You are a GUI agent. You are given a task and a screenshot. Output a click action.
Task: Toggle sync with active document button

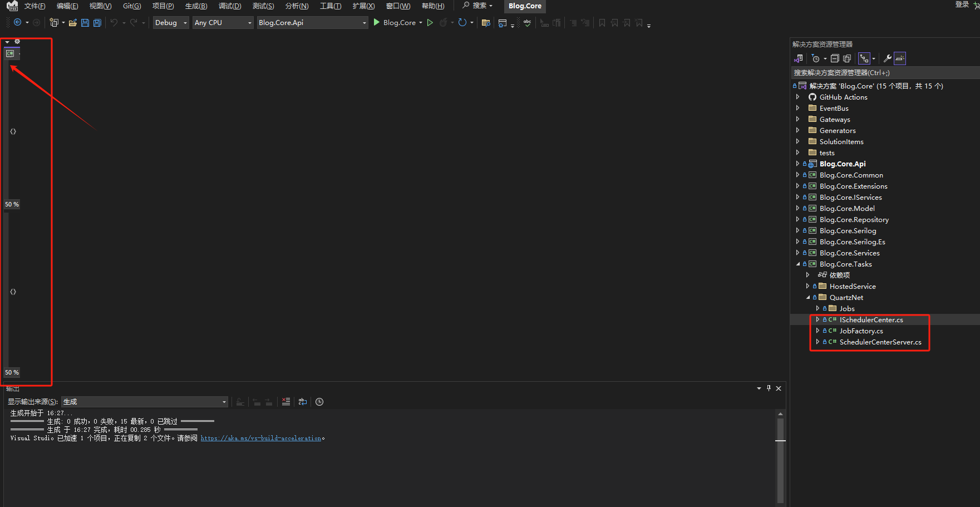click(x=864, y=58)
